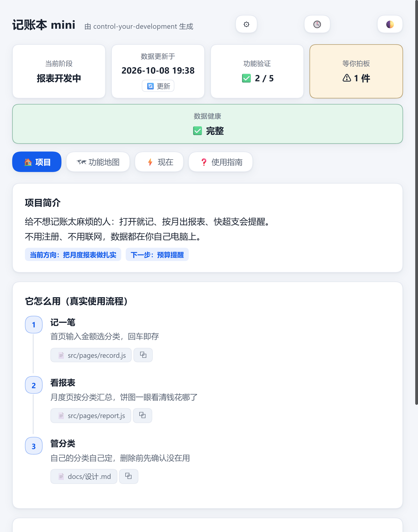The width and height of the screenshot is (418, 532).
Task: Click the world map icon on 功能地图
Action: (x=81, y=162)
